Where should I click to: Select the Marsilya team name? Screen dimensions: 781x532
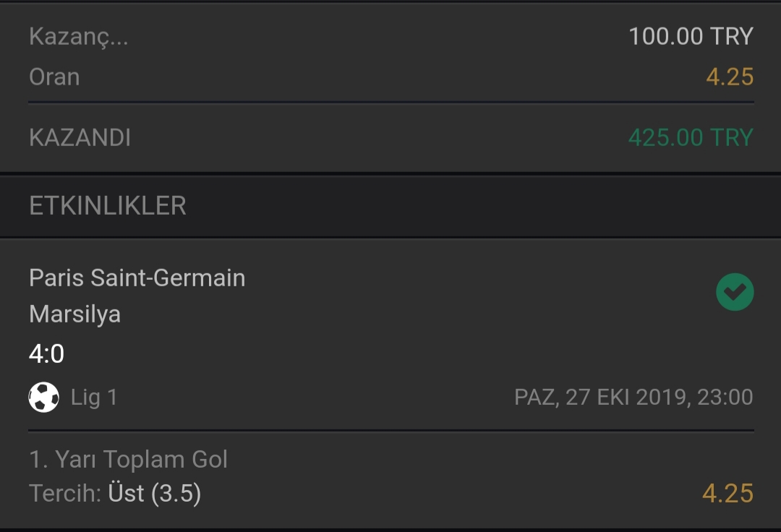[x=74, y=314]
